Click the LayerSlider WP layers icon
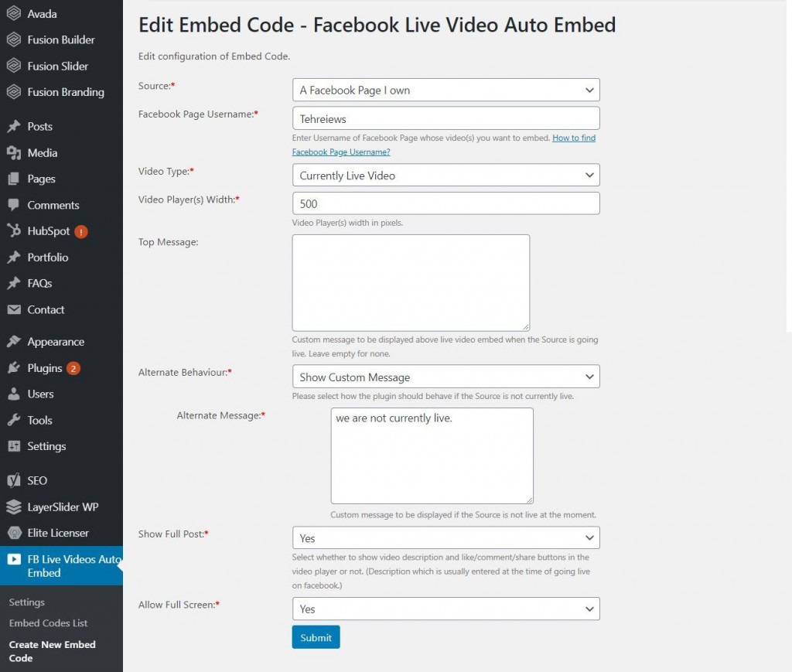The image size is (792, 672). (14, 507)
